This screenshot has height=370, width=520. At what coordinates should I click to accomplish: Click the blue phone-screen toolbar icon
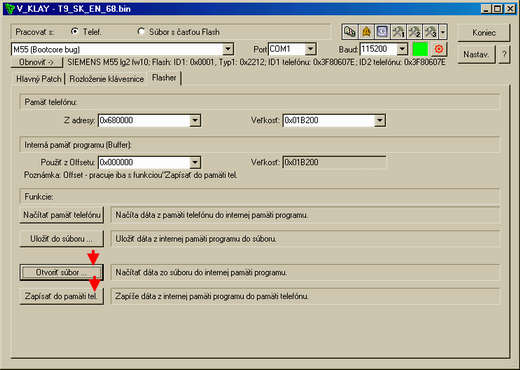click(382, 32)
